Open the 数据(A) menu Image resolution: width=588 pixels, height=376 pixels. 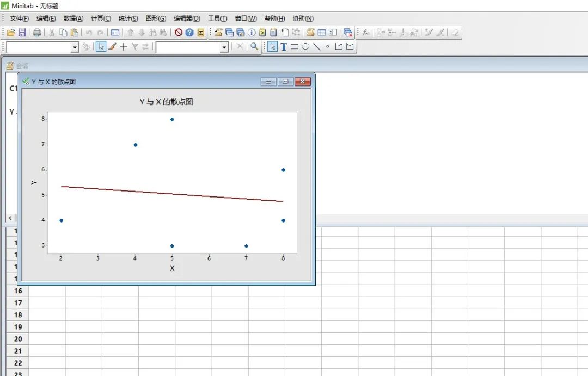[x=73, y=19]
